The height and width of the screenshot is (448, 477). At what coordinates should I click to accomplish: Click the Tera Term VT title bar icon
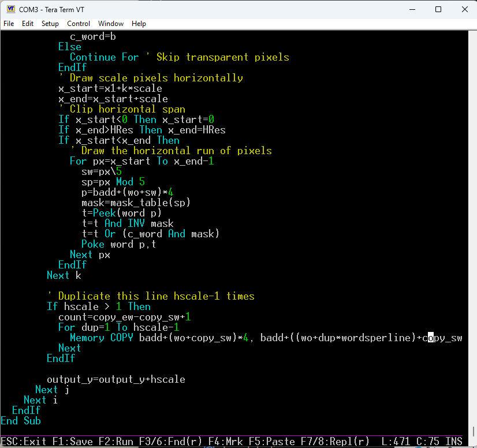click(x=10, y=9)
